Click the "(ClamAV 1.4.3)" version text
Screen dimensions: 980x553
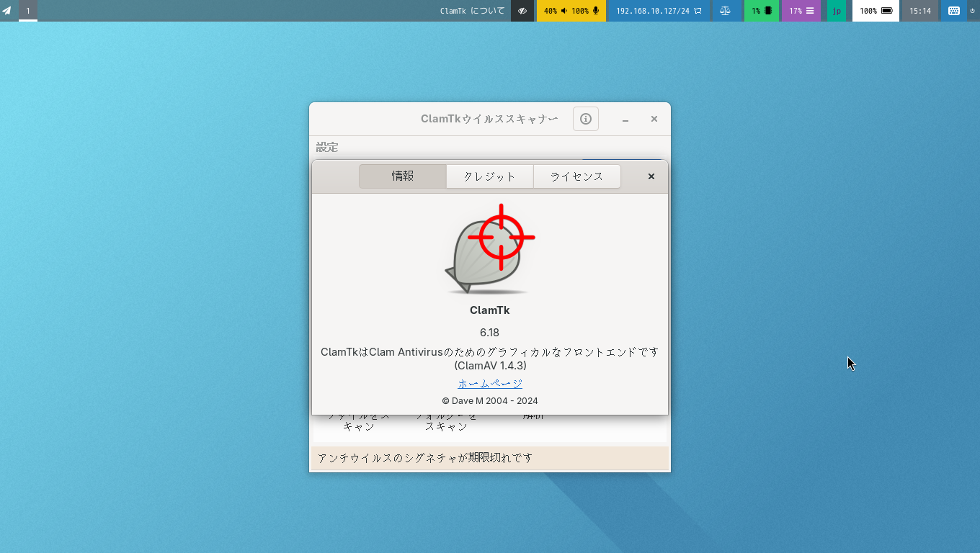(x=490, y=365)
